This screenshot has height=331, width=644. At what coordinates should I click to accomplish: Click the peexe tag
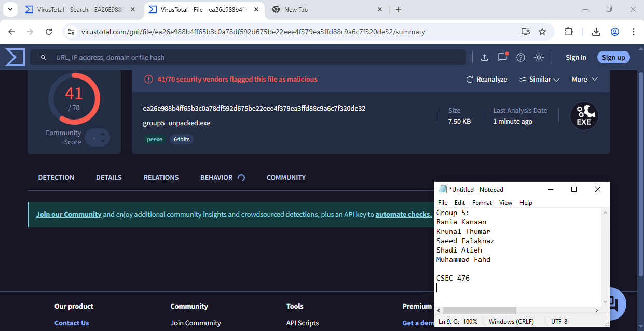click(x=155, y=139)
